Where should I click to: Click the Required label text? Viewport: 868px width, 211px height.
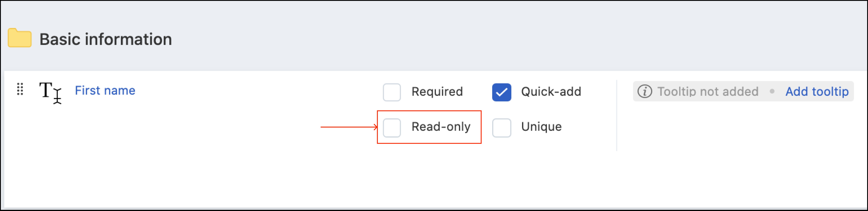point(437,91)
